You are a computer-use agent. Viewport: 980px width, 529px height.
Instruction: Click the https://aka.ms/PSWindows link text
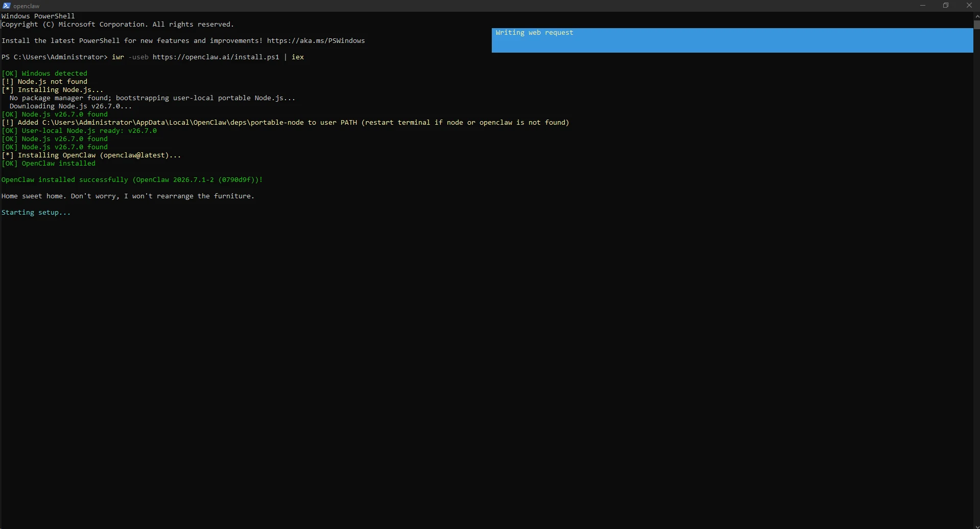coord(316,41)
